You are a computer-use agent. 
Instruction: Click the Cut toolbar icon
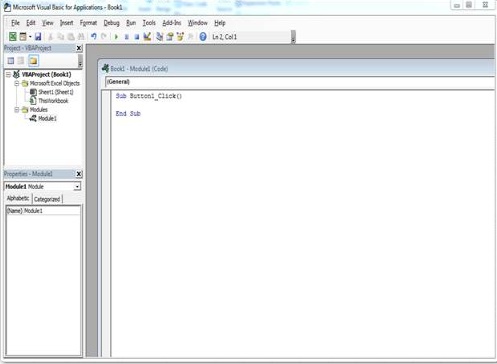click(x=51, y=37)
